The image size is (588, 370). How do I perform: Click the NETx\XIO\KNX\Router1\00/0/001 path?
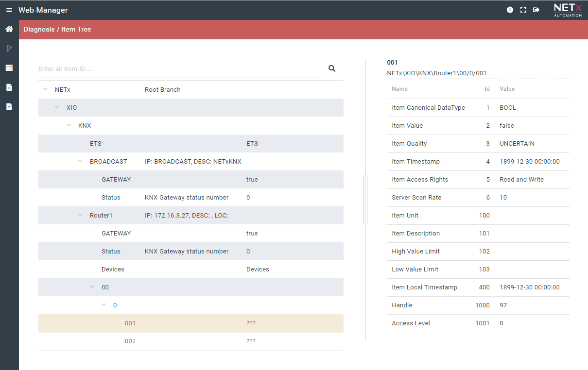[437, 73]
